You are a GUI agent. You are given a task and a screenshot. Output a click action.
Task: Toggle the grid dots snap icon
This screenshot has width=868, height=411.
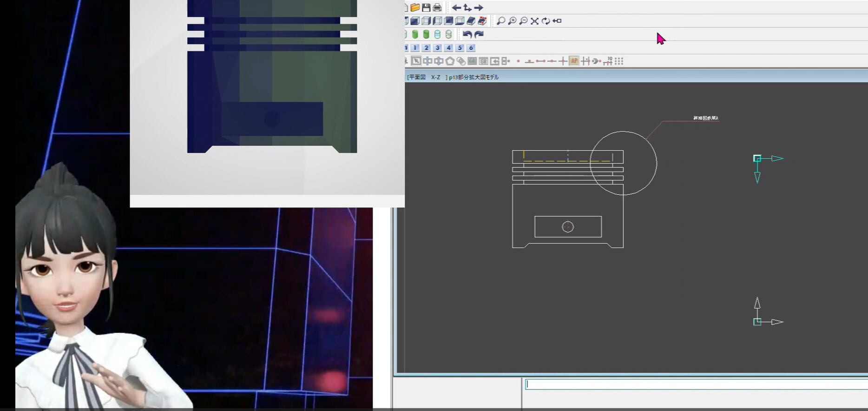(x=619, y=61)
